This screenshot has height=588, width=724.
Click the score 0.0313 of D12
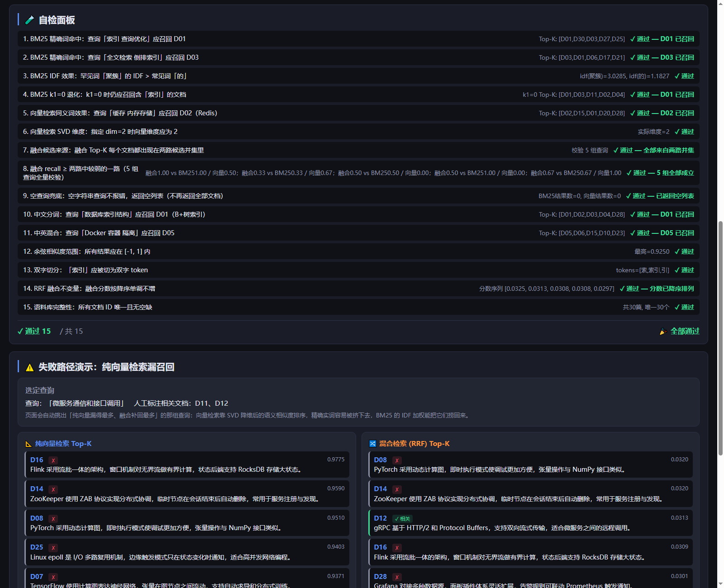tap(679, 518)
